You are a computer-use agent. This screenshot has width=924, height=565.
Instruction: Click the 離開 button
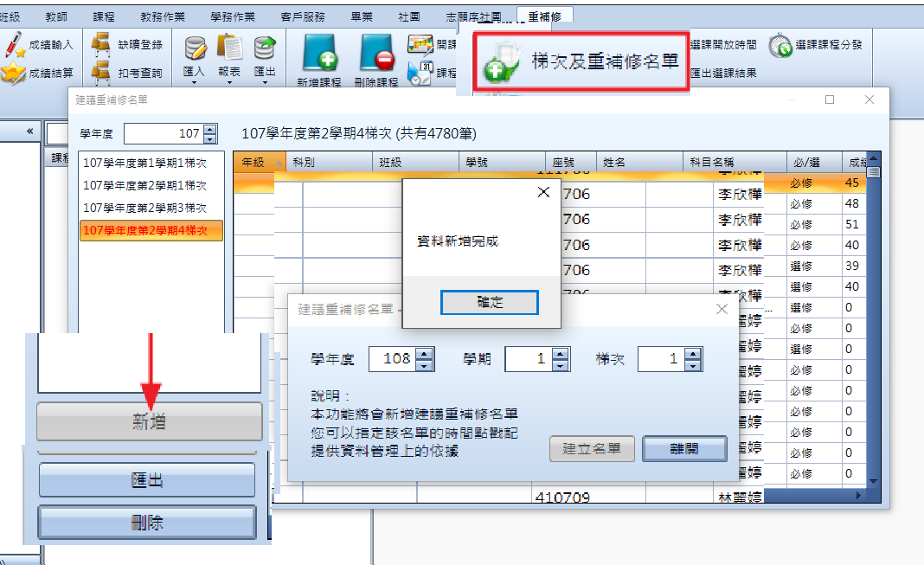(x=684, y=449)
